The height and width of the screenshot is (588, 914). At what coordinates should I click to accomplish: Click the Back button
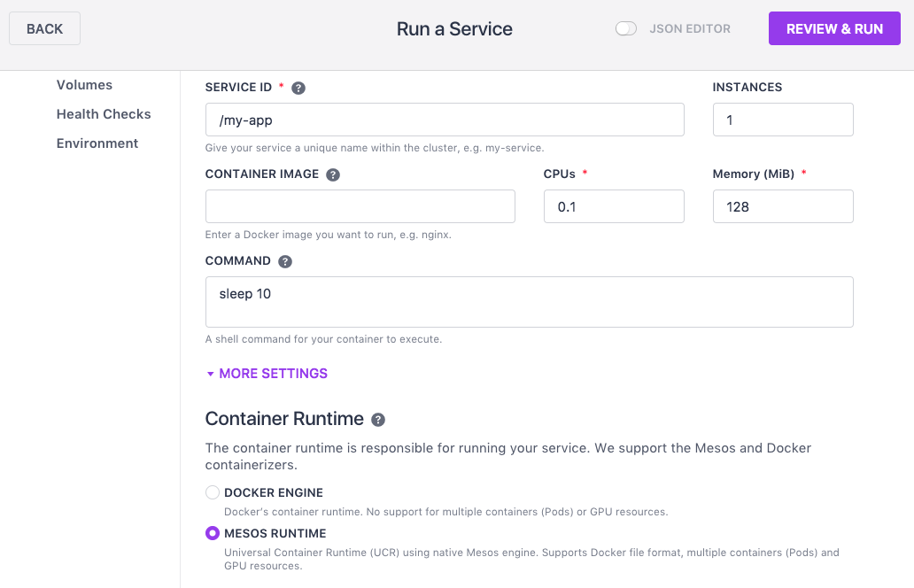click(45, 28)
